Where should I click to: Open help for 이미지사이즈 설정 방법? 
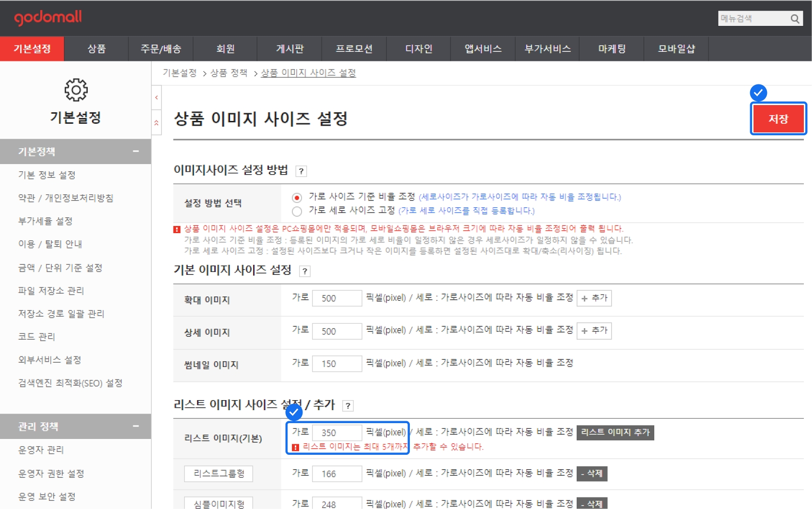pos(301,171)
